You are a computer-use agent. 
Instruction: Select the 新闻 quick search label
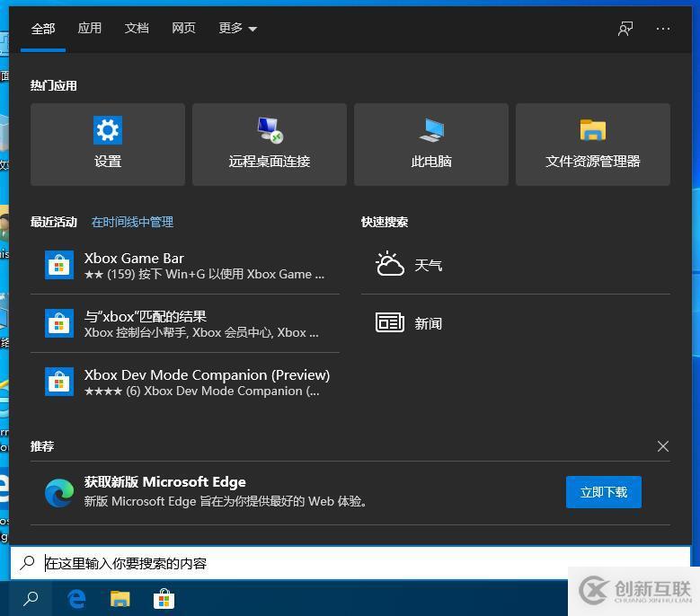[x=428, y=323]
